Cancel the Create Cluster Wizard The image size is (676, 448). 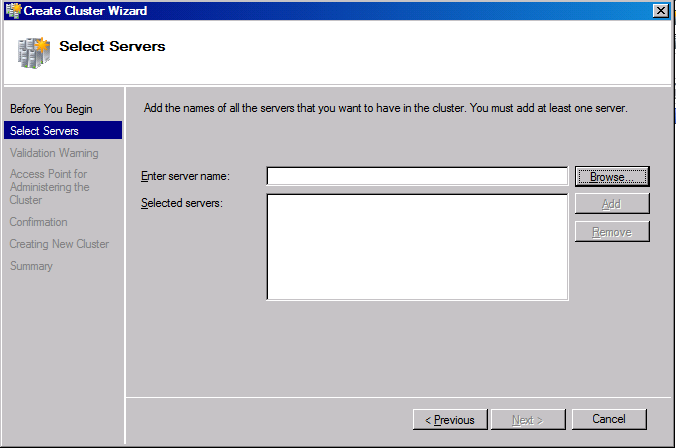[609, 419]
